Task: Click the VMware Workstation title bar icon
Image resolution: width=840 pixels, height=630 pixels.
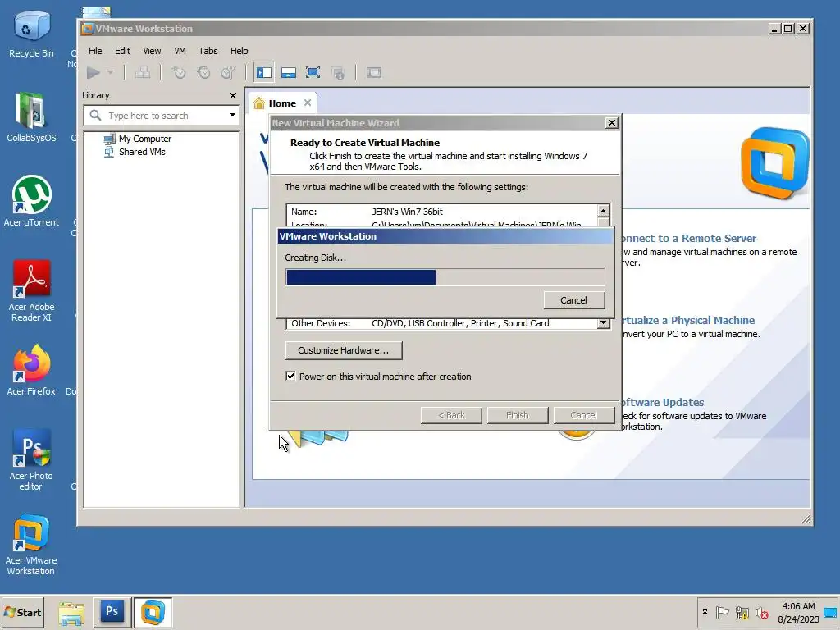Action: (87, 29)
